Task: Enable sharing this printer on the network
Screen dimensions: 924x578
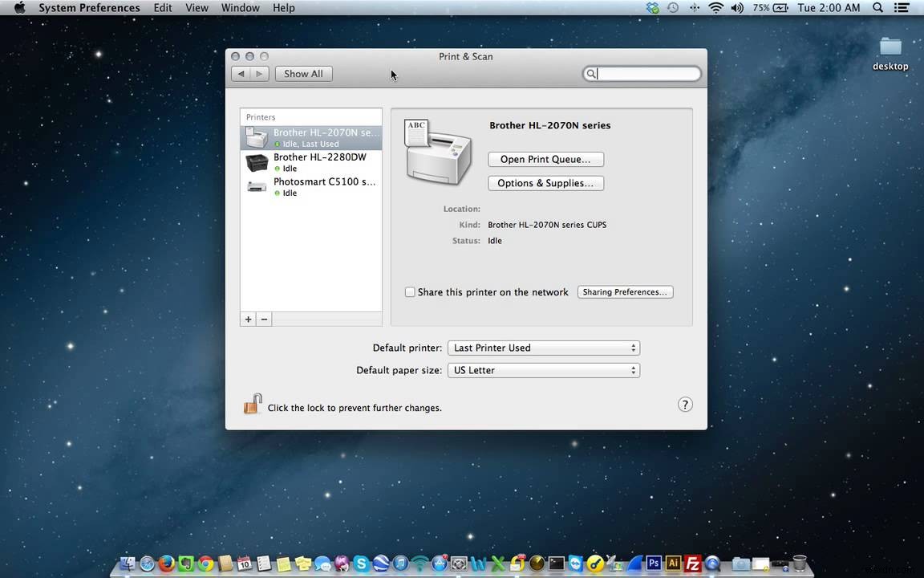Action: pyautogui.click(x=410, y=291)
